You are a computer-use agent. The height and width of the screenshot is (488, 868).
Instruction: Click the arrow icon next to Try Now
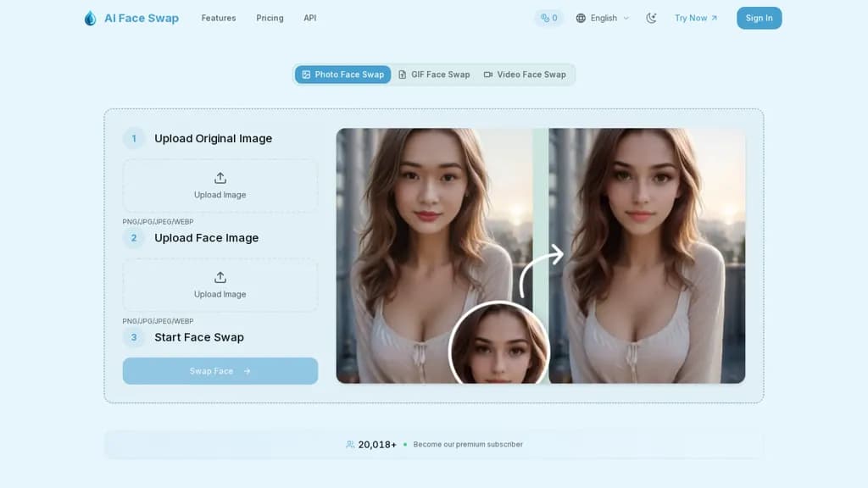[714, 19]
